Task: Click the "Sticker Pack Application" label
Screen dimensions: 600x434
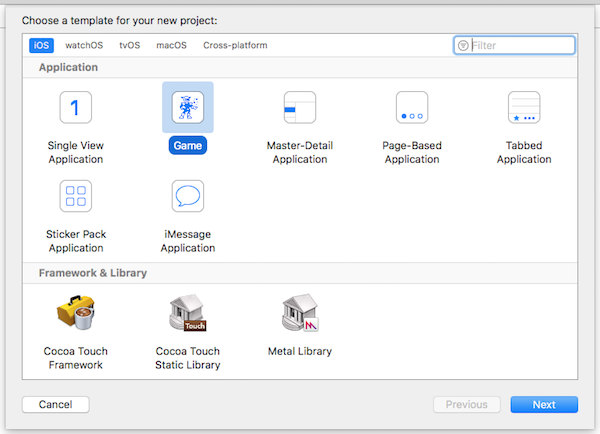Action: pyautogui.click(x=76, y=241)
